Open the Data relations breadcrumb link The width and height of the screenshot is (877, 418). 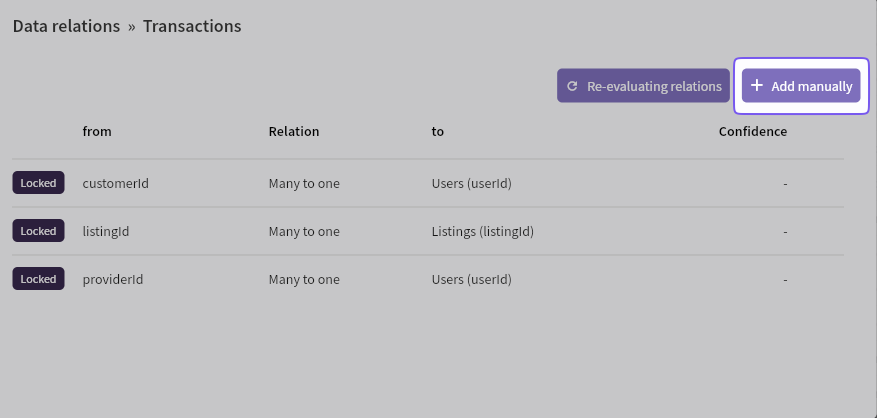pos(67,26)
